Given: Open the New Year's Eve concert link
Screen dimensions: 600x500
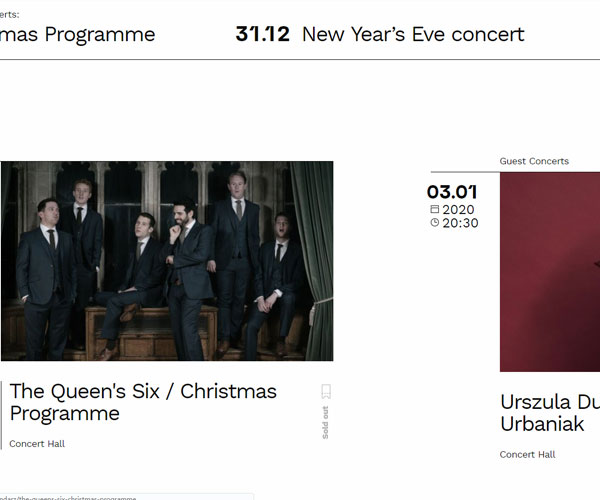Looking at the screenshot, I should 413,34.
